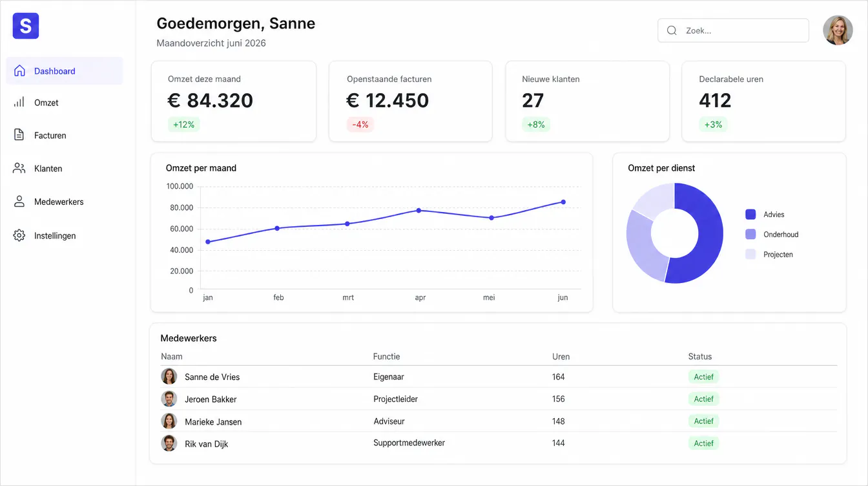The image size is (868, 486).
Task: Click the Zoek search field
Action: pos(733,30)
